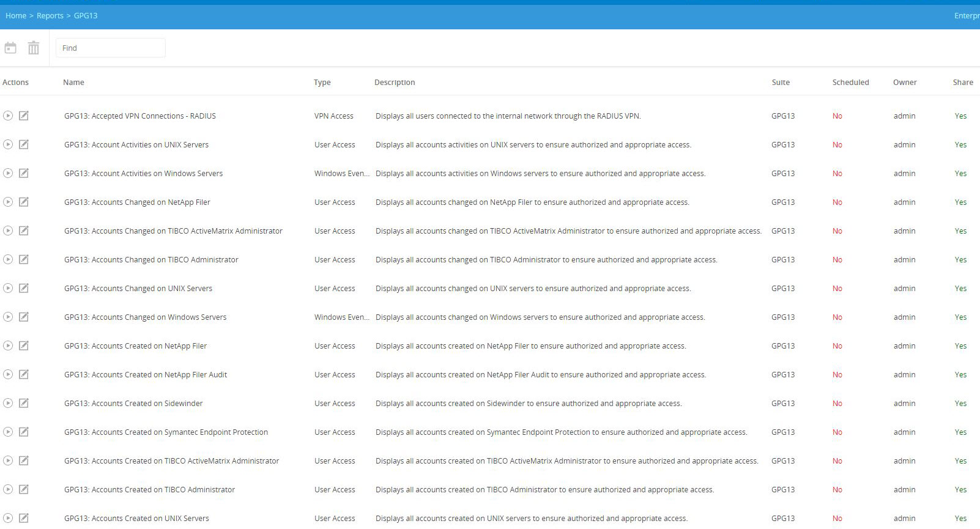
Task: Edit the Accounts Changed on NetApp Filer report
Action: pyautogui.click(x=24, y=202)
